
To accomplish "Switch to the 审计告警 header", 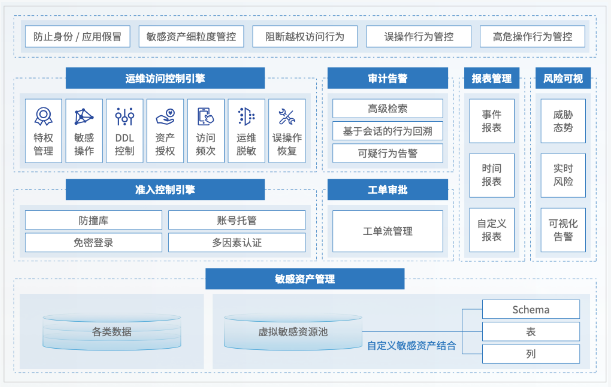I will point(388,78).
